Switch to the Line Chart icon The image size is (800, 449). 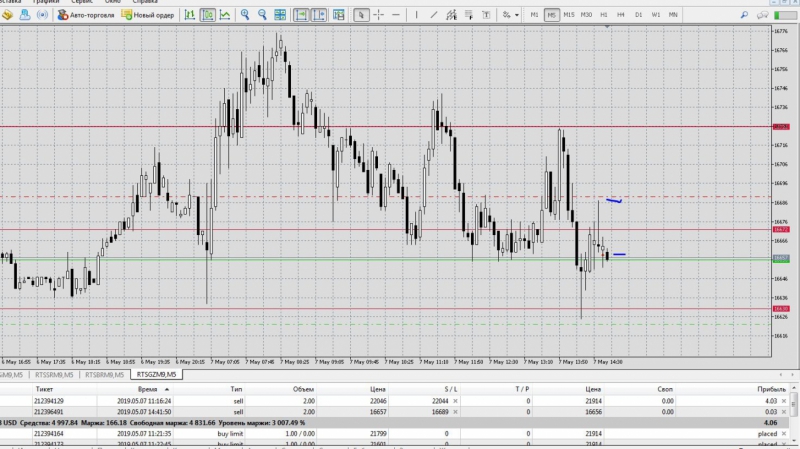coord(225,15)
